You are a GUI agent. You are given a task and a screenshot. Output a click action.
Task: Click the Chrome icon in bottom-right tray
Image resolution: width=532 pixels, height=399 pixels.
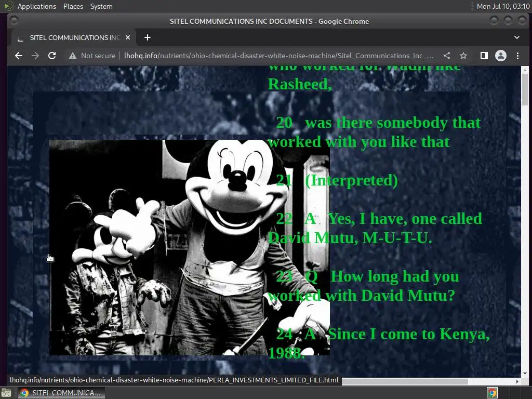(492, 393)
